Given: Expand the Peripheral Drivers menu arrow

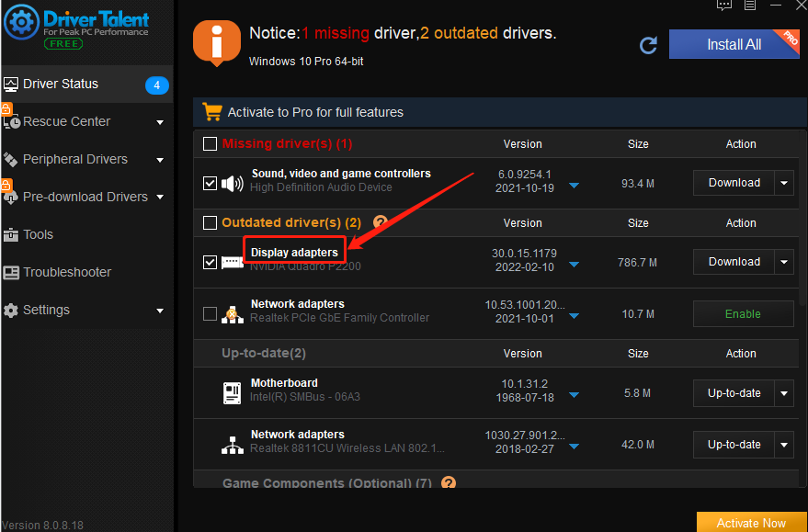Looking at the screenshot, I should point(160,160).
